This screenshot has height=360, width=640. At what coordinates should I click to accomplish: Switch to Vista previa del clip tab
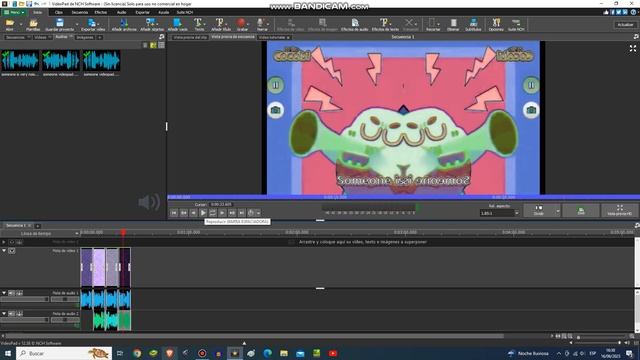pyautogui.click(x=190, y=37)
